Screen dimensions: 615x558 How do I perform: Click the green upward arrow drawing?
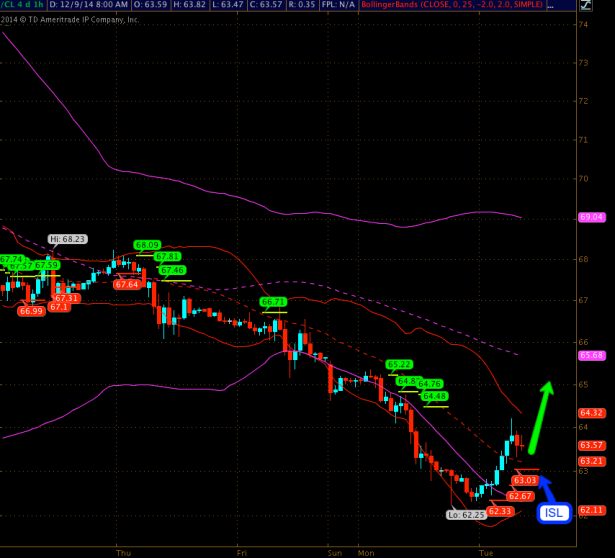pyautogui.click(x=541, y=416)
